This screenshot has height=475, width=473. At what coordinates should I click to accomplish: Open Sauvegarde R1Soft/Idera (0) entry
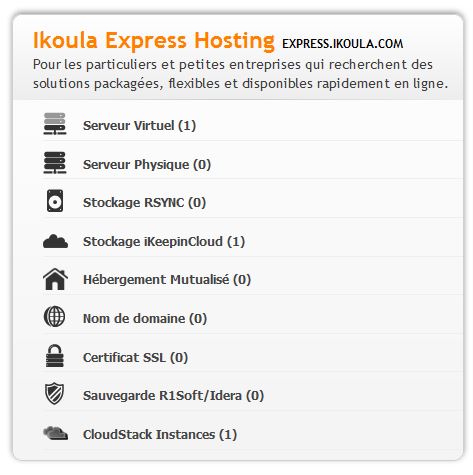(x=173, y=396)
